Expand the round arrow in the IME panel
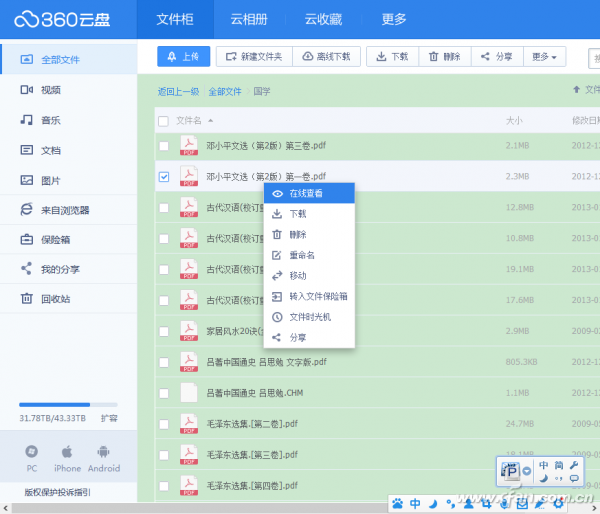The width and height of the screenshot is (600, 514). tap(527, 471)
